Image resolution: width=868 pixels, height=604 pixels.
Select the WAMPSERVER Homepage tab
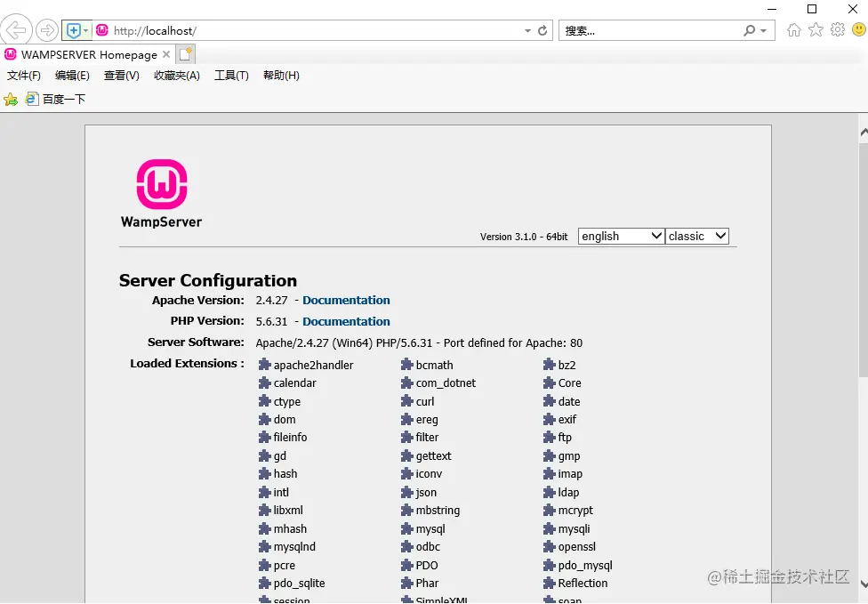pyautogui.click(x=89, y=55)
